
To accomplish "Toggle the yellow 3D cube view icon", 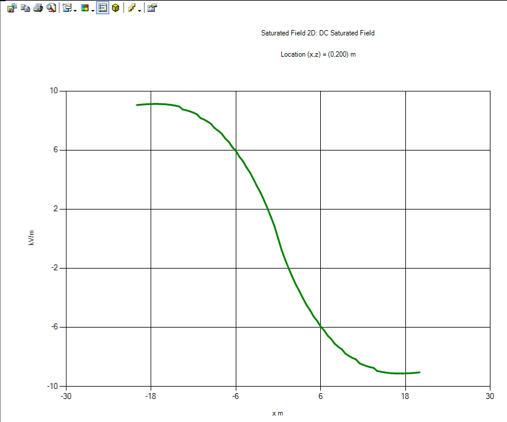I will tap(116, 8).
